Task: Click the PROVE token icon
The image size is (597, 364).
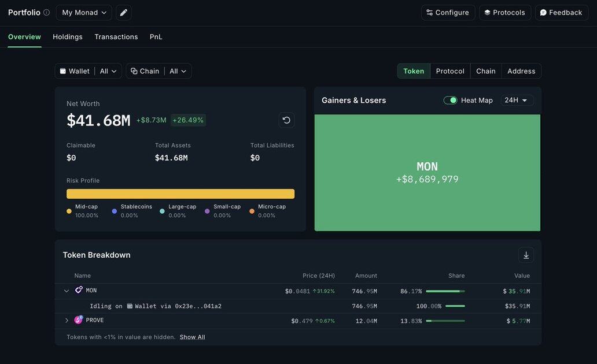Action: tap(79, 320)
